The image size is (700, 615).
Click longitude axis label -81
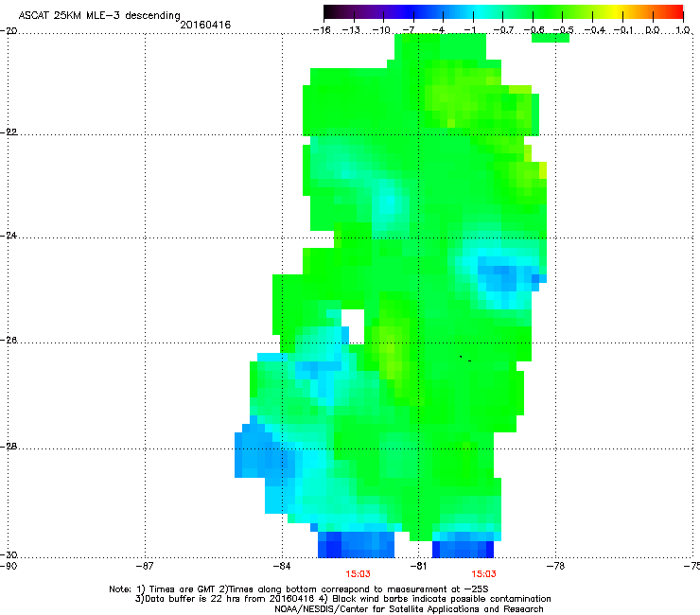[x=418, y=566]
